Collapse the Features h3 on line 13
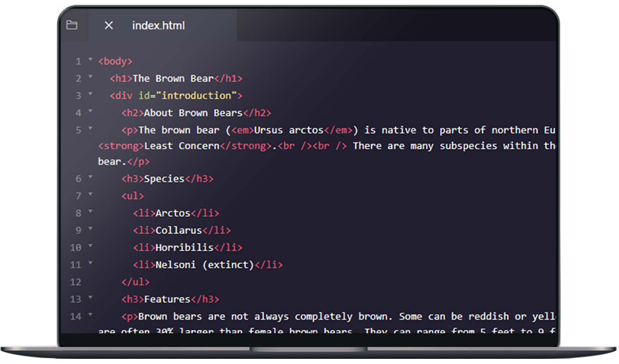The height and width of the screenshot is (364, 619). click(90, 298)
